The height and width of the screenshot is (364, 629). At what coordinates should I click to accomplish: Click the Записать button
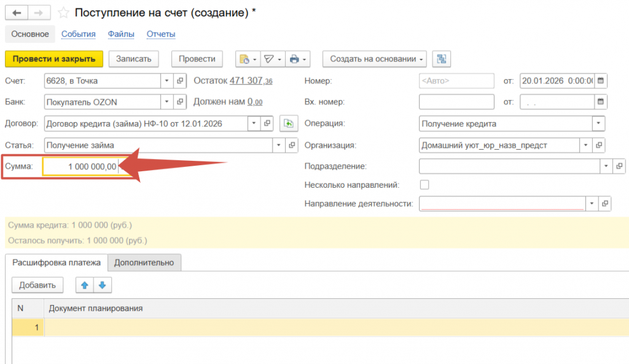133,59
